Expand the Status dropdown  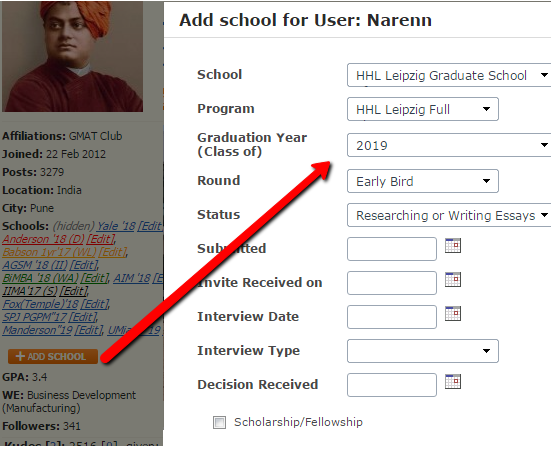(x=449, y=215)
